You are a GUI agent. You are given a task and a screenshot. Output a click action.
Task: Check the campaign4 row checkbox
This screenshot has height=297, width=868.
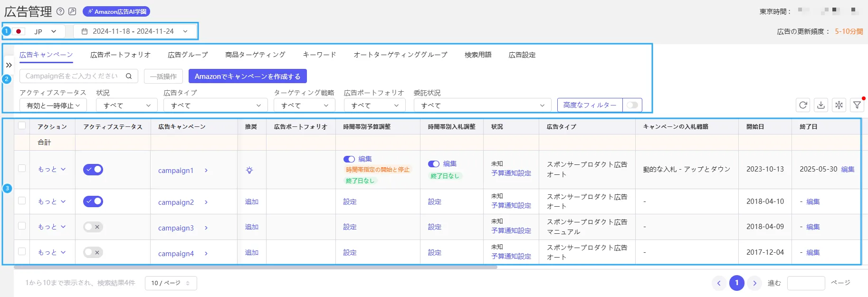coord(22,251)
